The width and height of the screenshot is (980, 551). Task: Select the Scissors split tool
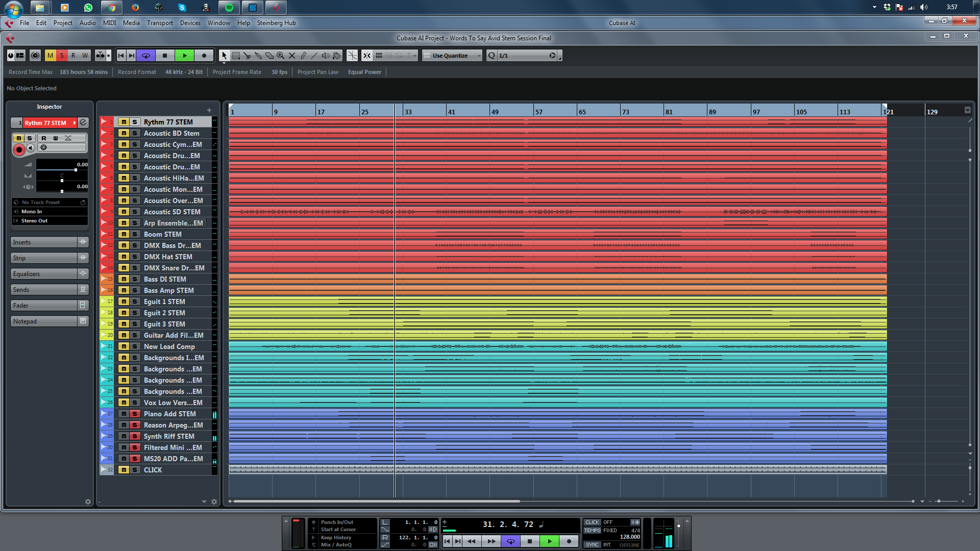(x=247, y=56)
